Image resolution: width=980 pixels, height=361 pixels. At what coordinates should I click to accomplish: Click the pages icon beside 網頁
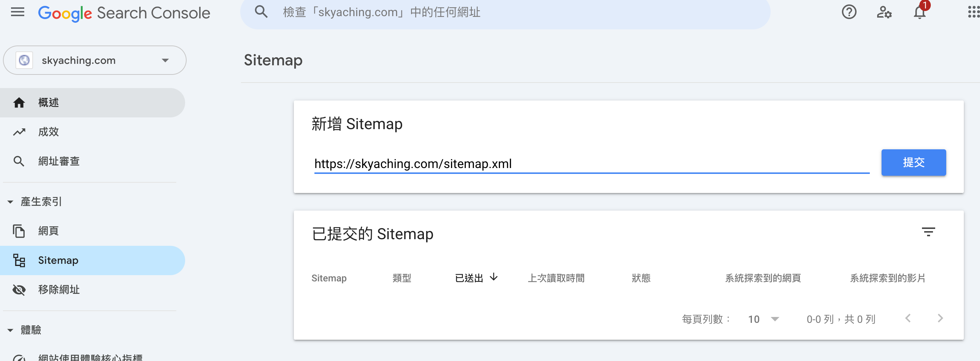19,231
